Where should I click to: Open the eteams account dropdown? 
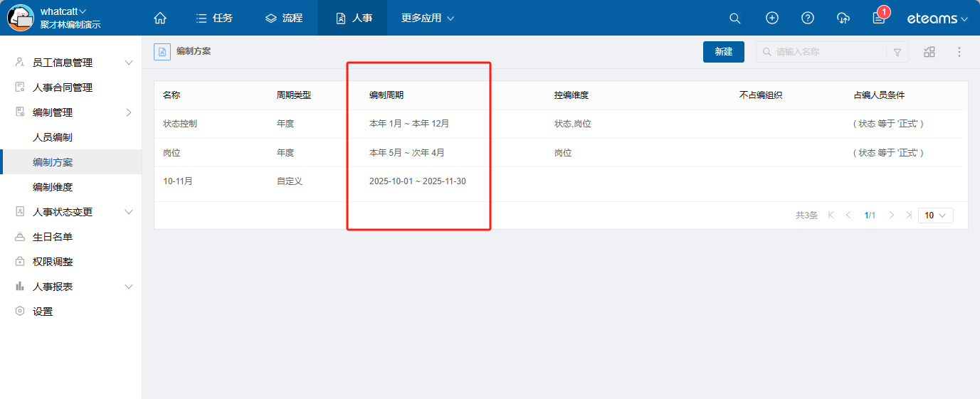937,18
